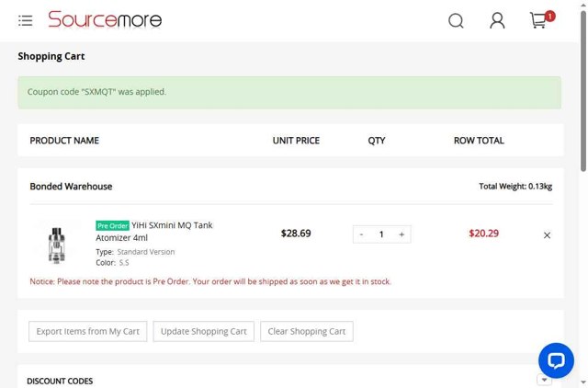The image size is (588, 388).
Task: Decrease quantity with the minus button
Action: [361, 234]
